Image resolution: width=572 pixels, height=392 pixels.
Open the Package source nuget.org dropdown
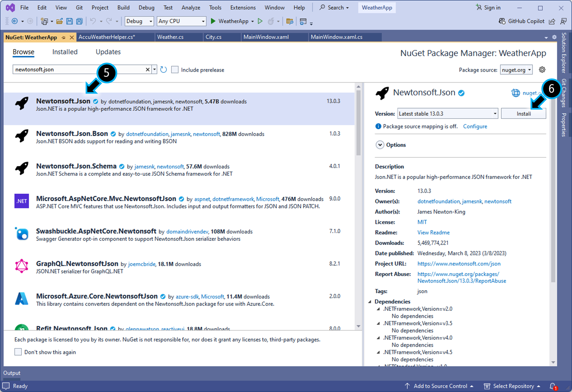click(x=516, y=70)
